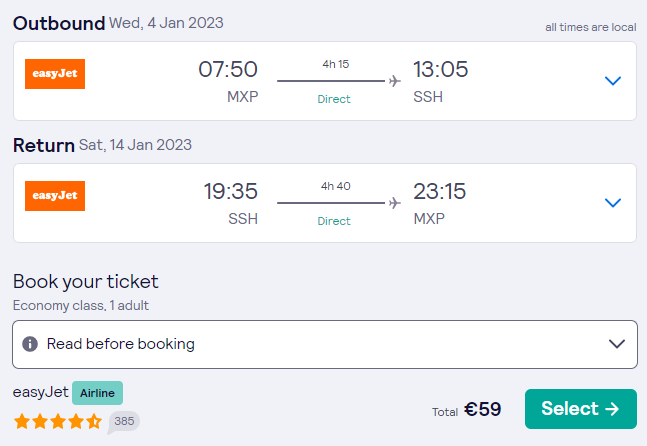Click the arrow icon on Select button
The height and width of the screenshot is (446, 647).
tap(612, 409)
